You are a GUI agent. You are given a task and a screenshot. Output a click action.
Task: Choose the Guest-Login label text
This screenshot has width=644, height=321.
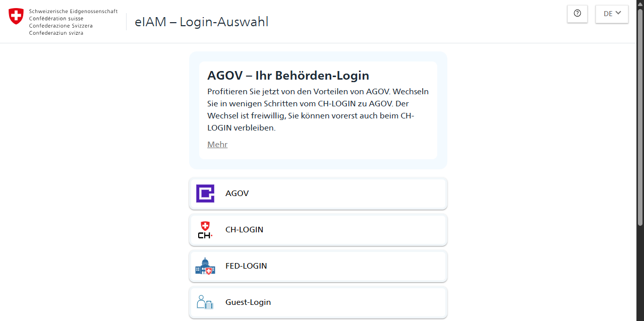pos(248,302)
